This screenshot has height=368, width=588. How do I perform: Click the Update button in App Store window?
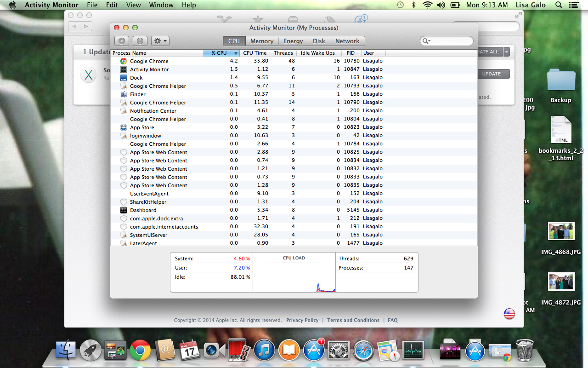tap(491, 74)
